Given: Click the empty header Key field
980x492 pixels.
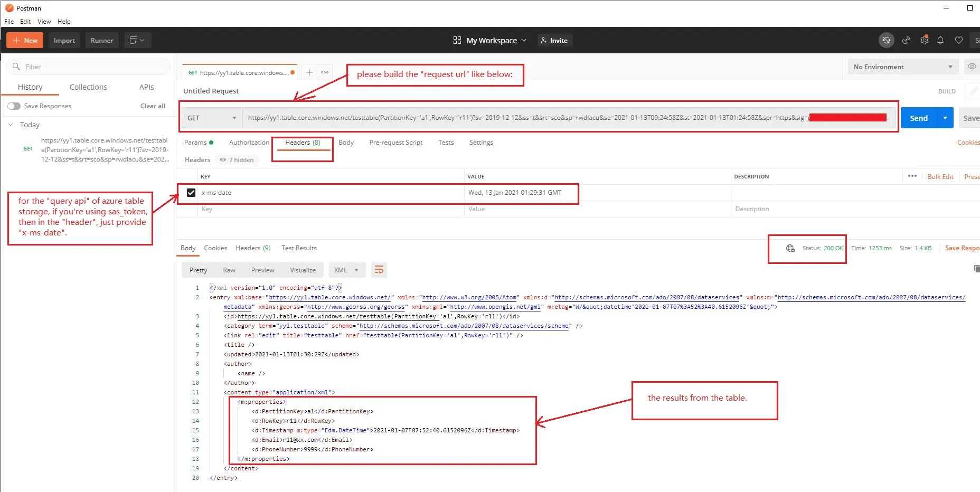Looking at the screenshot, I should pyautogui.click(x=331, y=209).
